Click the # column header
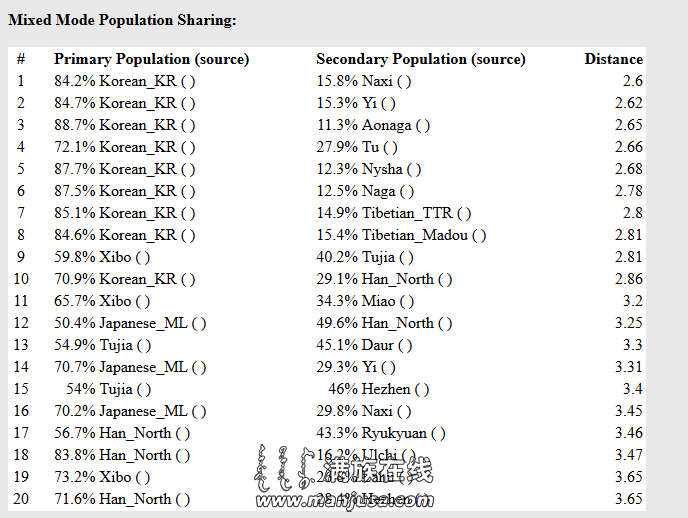This screenshot has width=688, height=518. [21, 59]
